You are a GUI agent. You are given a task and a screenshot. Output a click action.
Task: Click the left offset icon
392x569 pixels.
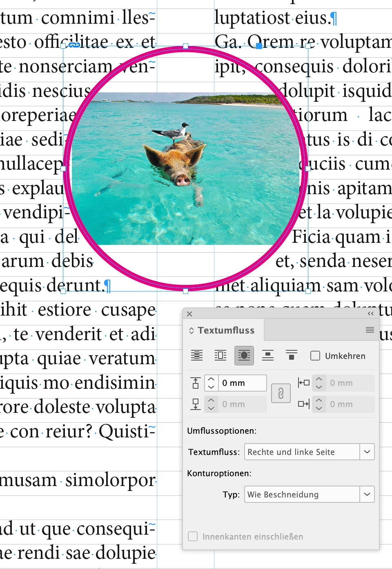point(303,383)
